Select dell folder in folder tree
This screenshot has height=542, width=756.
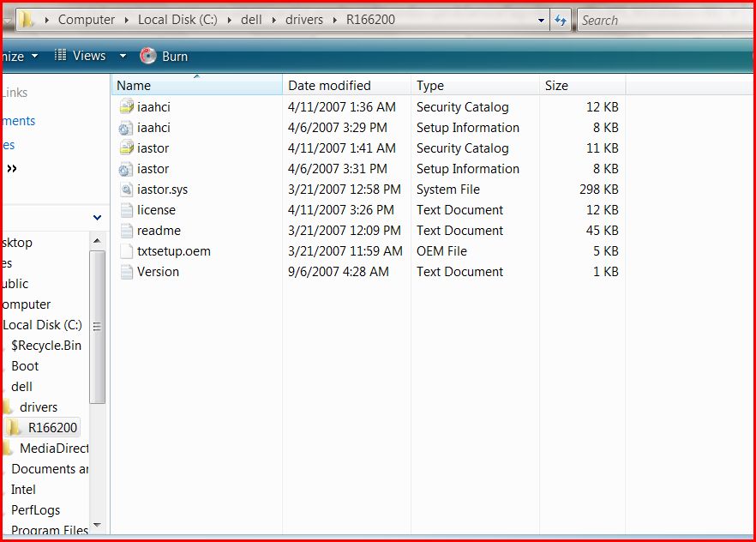[21, 387]
